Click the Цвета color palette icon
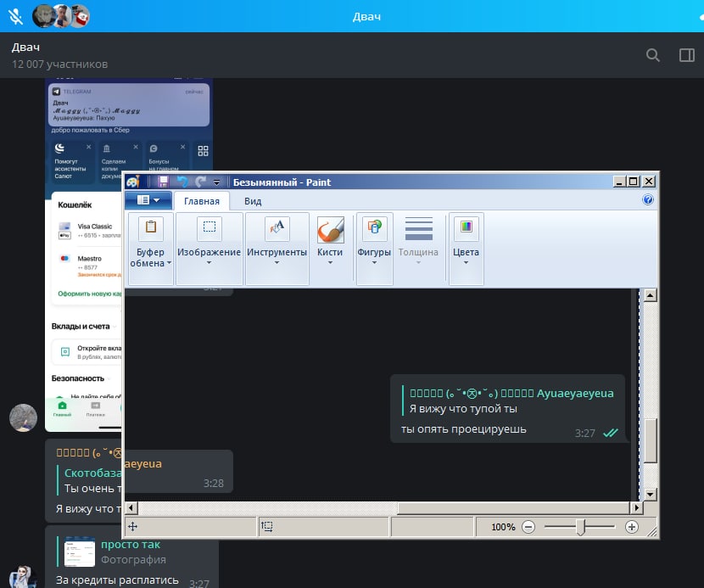The image size is (704, 588). (466, 227)
